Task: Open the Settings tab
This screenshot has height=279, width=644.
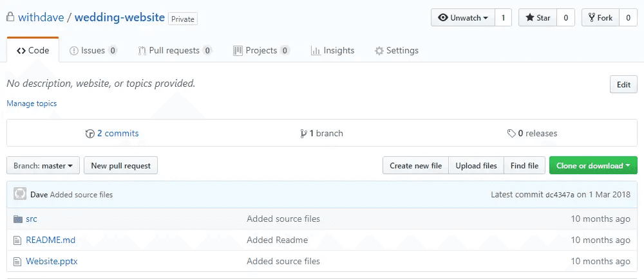Action: click(397, 51)
